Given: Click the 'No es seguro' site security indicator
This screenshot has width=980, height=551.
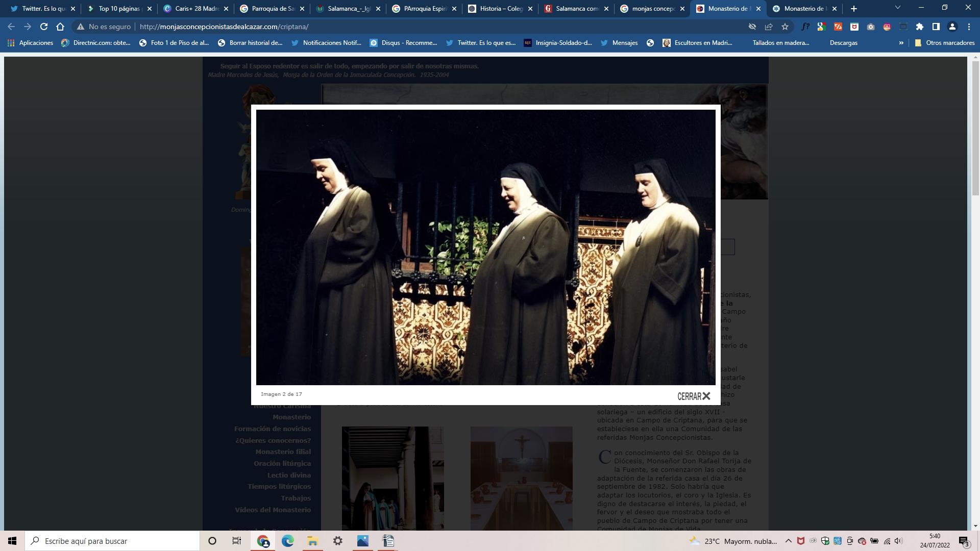Looking at the screenshot, I should (104, 27).
